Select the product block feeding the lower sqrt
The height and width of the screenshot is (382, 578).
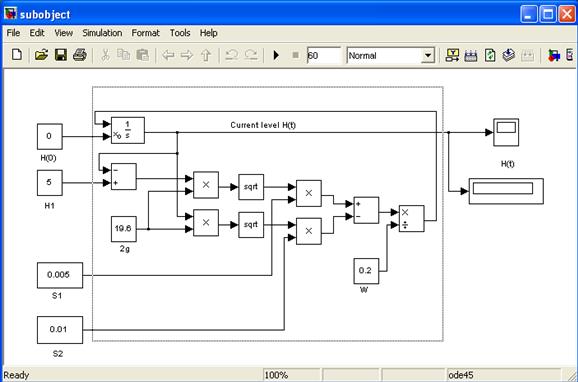(206, 223)
